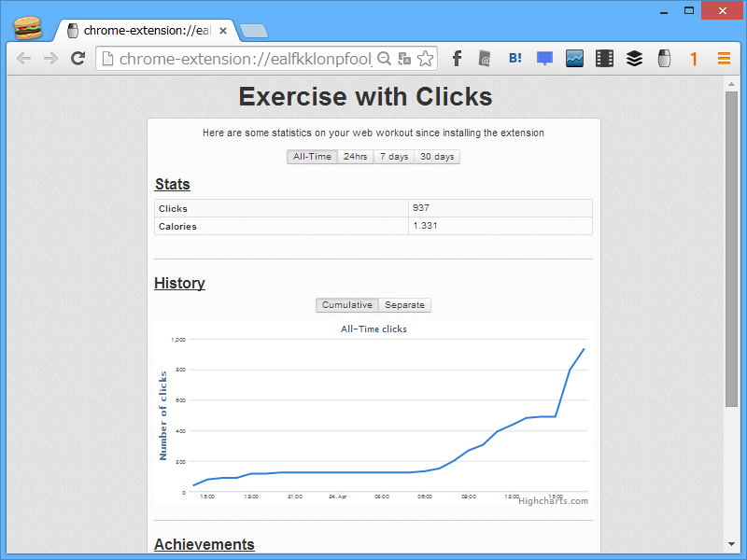Click the bookmark star in address bar
The width and height of the screenshot is (747, 560).
pos(425,59)
